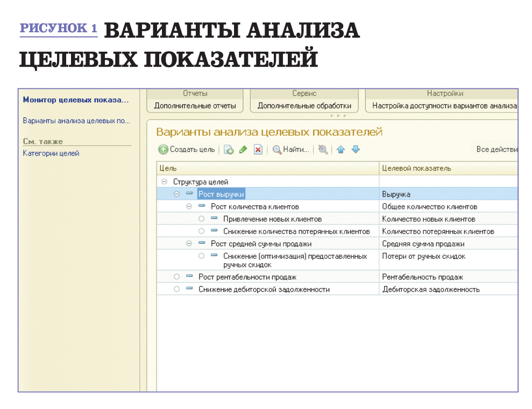Viewport: 532px width, 409px height.
Task: Click the Количество новых клиентов cell
Action: point(448,219)
